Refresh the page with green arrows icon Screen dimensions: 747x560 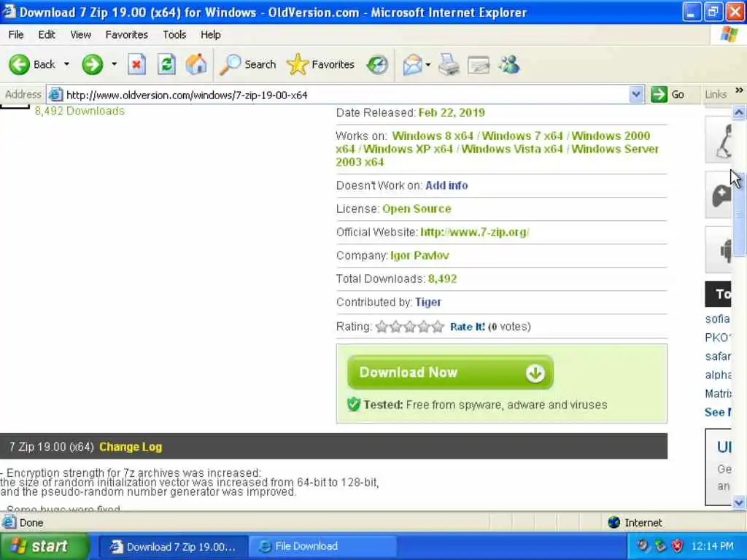(x=166, y=64)
